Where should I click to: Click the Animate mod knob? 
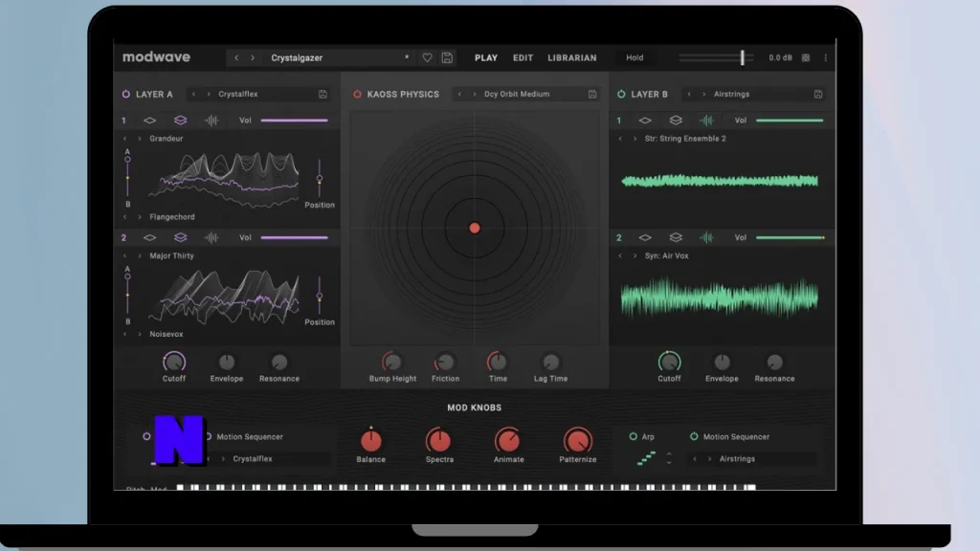point(508,441)
